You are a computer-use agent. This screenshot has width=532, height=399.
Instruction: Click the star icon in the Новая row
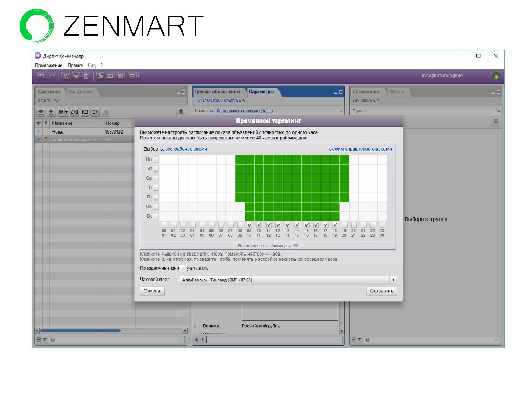pyautogui.click(x=38, y=131)
